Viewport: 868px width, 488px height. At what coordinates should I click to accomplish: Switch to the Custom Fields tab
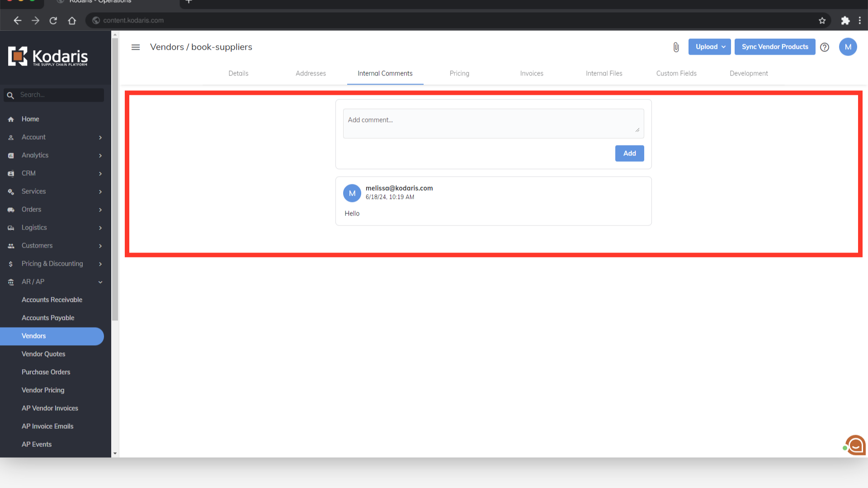(676, 73)
